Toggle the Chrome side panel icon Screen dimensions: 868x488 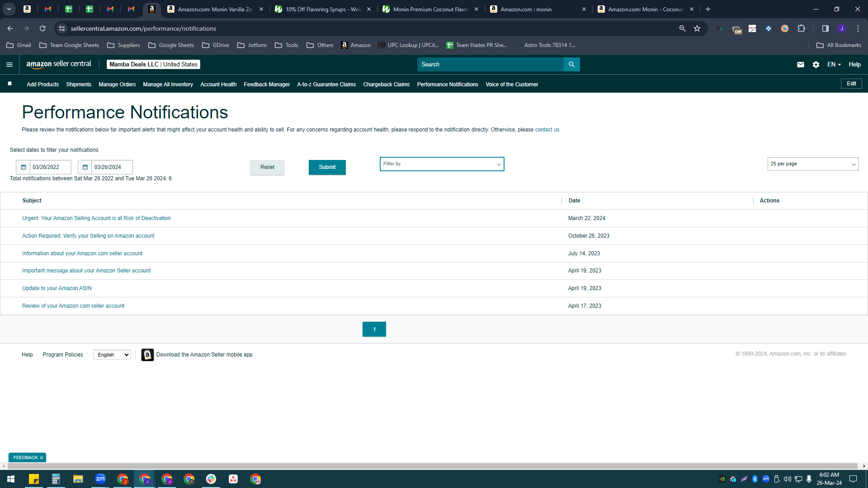(x=825, y=28)
